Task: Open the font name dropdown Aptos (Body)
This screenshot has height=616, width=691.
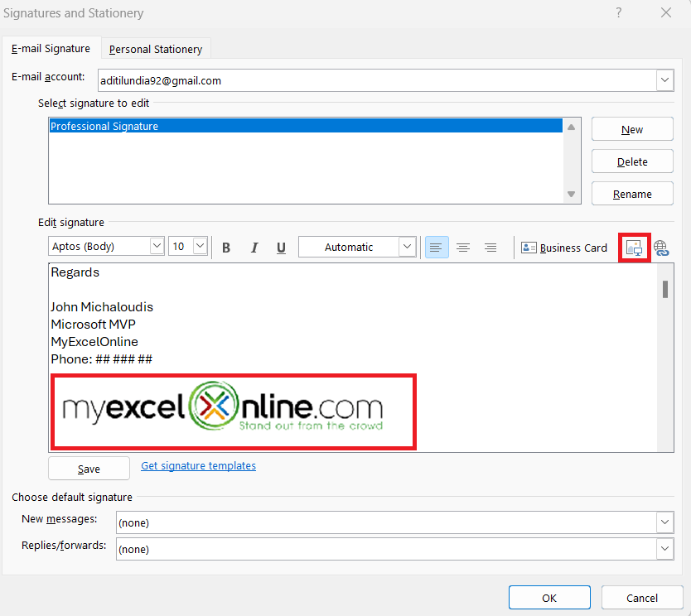Action: pyautogui.click(x=157, y=246)
